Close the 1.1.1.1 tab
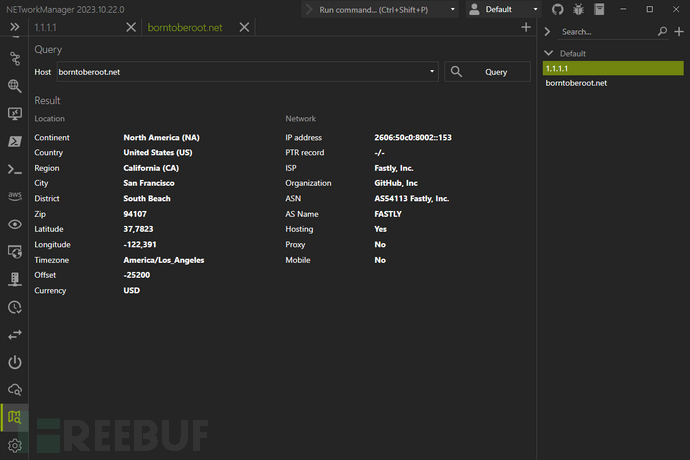Image resolution: width=690 pixels, height=460 pixels. pyautogui.click(x=131, y=27)
